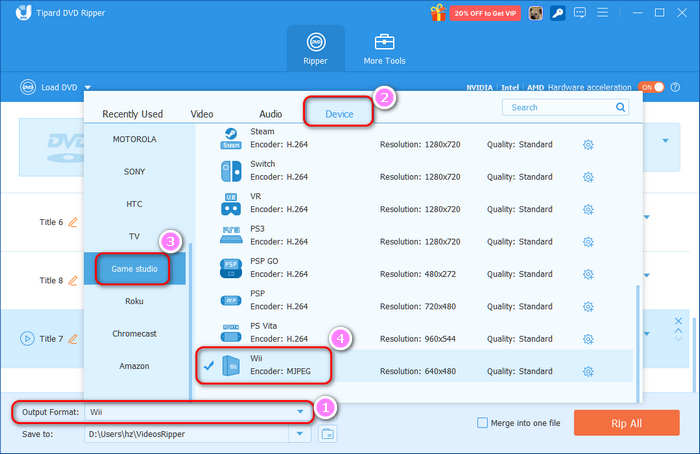The image size is (700, 454).
Task: Expand Title 6 format dropdown arrow
Action: 646,217
